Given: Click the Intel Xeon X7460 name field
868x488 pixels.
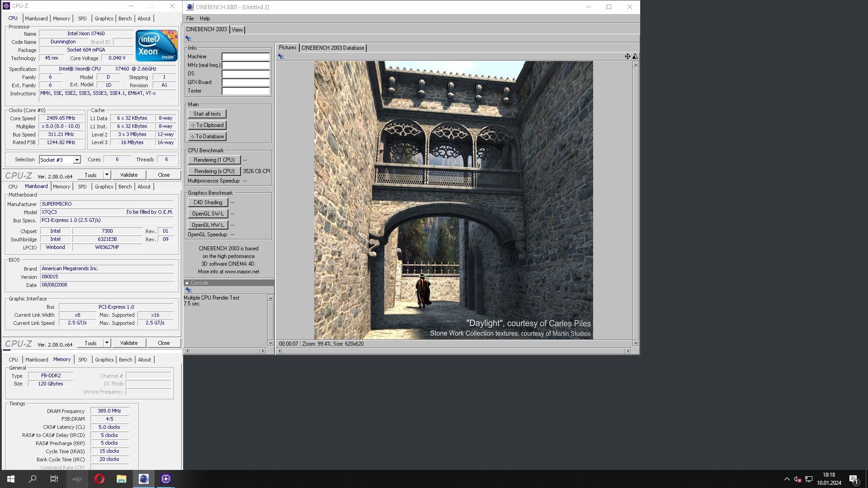Looking at the screenshot, I should click(86, 33).
